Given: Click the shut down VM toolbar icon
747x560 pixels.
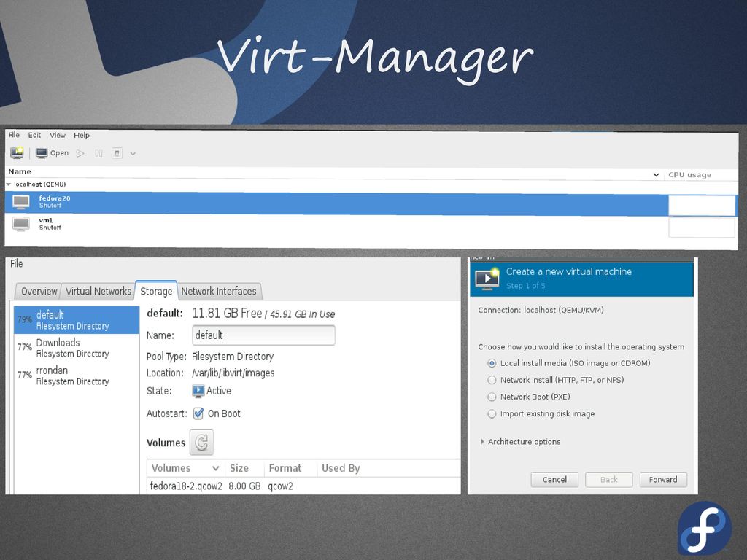Looking at the screenshot, I should (x=117, y=153).
